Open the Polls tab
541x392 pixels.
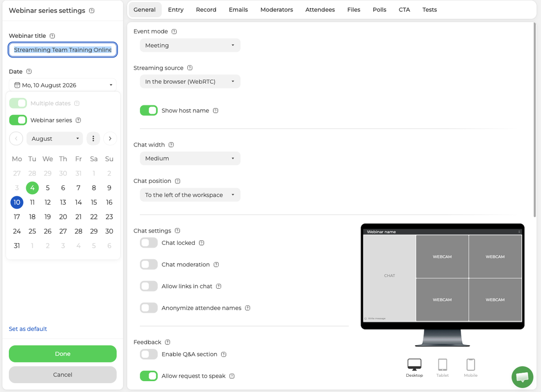coord(380,10)
